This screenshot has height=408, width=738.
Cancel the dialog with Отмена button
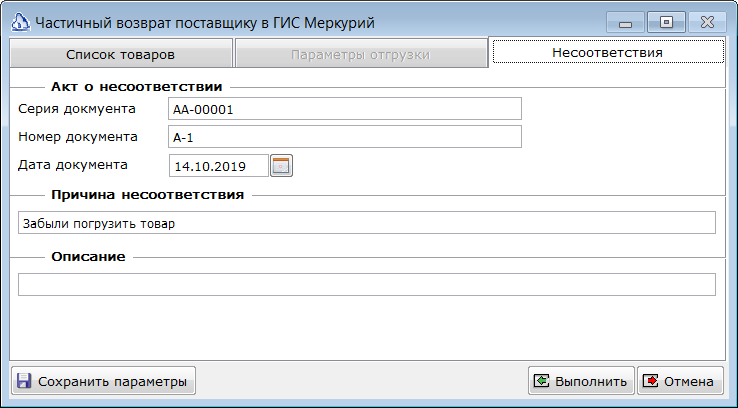point(680,381)
